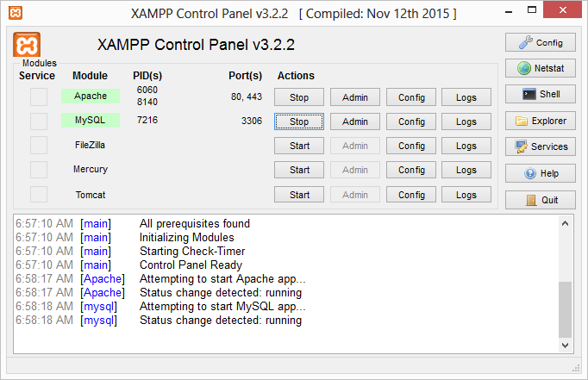588x380 pixels.
Task: Click the orange XAMPP logo in the panel
Action: pyautogui.click(x=27, y=45)
